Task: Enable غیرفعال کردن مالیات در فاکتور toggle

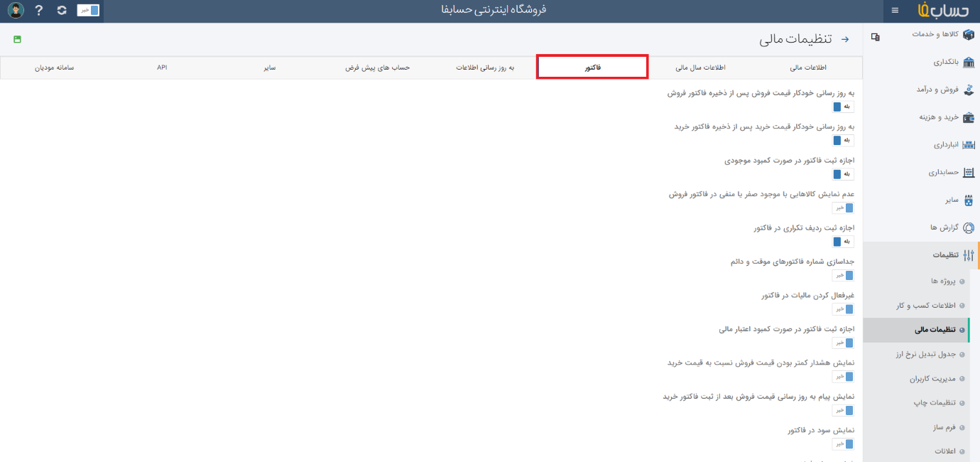Action: click(843, 309)
